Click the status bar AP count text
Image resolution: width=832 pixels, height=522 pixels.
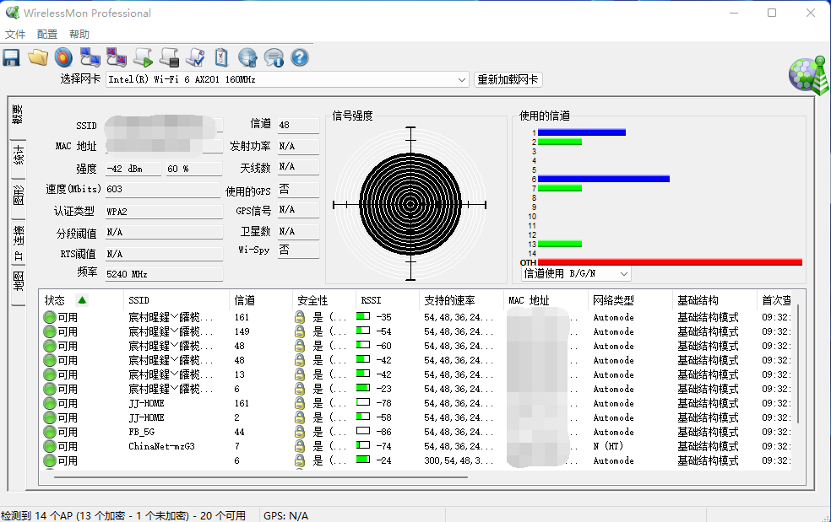(123, 516)
